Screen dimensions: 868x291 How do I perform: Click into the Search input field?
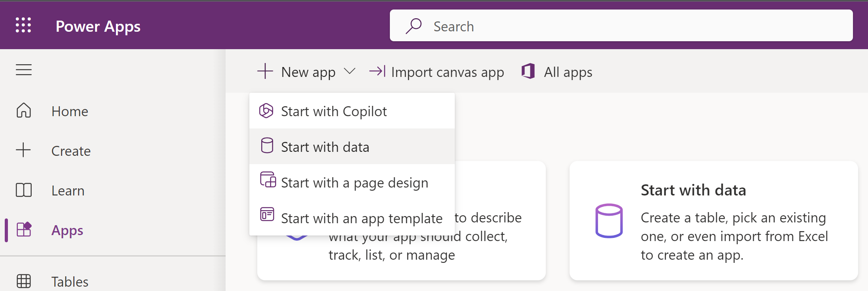pyautogui.click(x=633, y=26)
